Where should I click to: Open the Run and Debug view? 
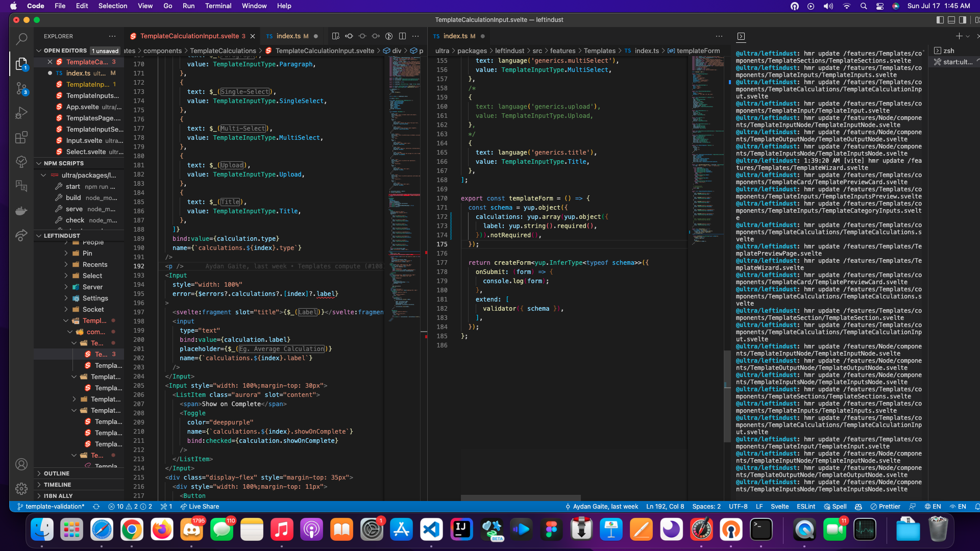[x=21, y=113]
